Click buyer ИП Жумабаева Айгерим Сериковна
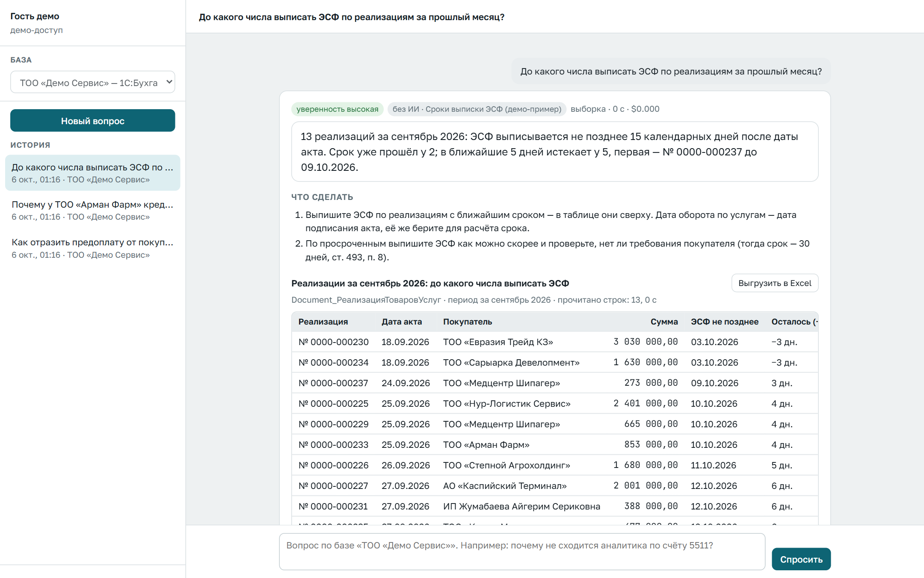 point(521,506)
